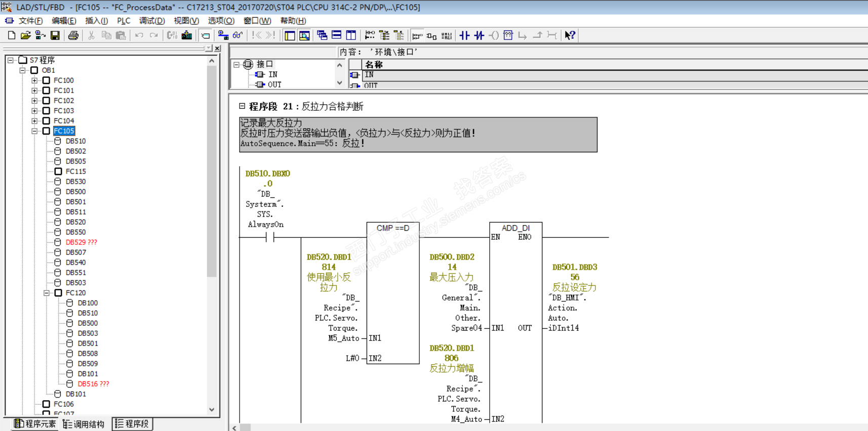Jump to previous error icon
868x431 pixels.
coord(257,35)
